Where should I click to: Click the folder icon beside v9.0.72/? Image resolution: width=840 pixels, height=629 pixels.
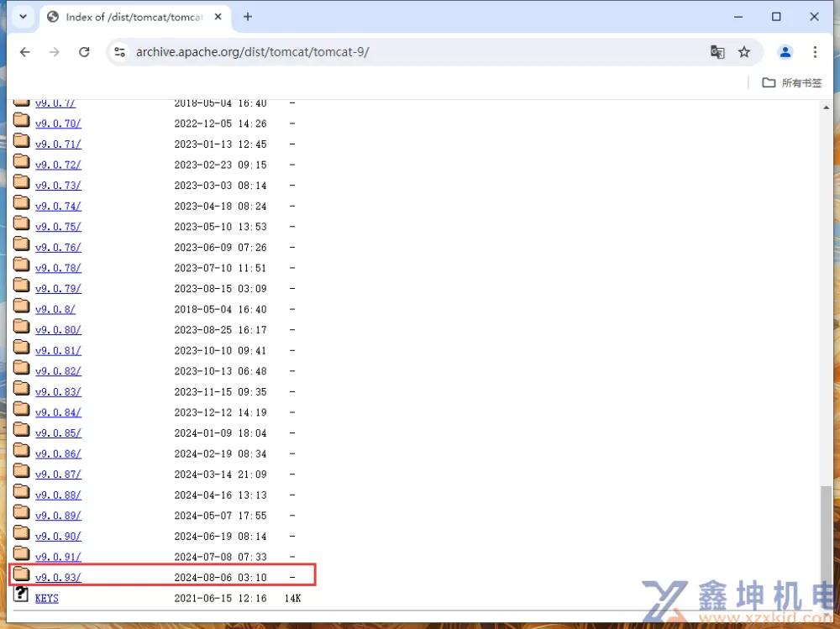[22, 160]
